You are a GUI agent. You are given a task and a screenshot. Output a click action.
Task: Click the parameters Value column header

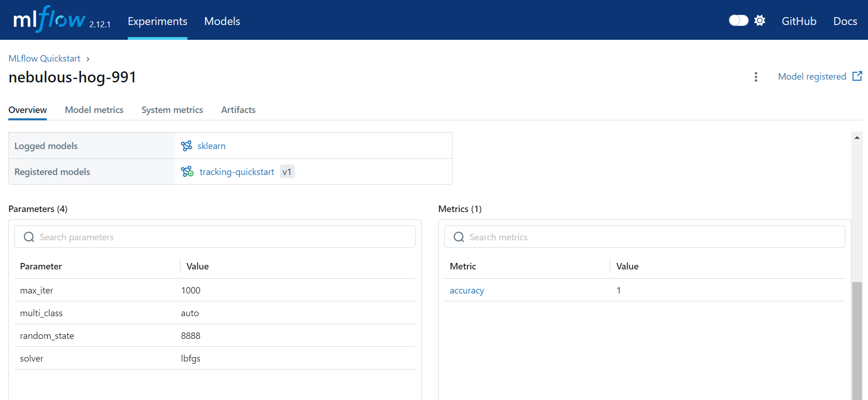point(198,266)
